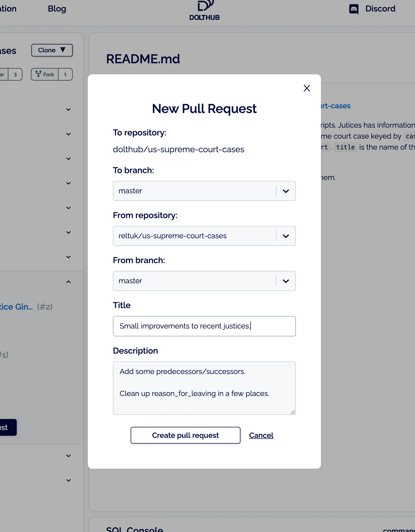Click inside the pull request Title field

point(204,326)
